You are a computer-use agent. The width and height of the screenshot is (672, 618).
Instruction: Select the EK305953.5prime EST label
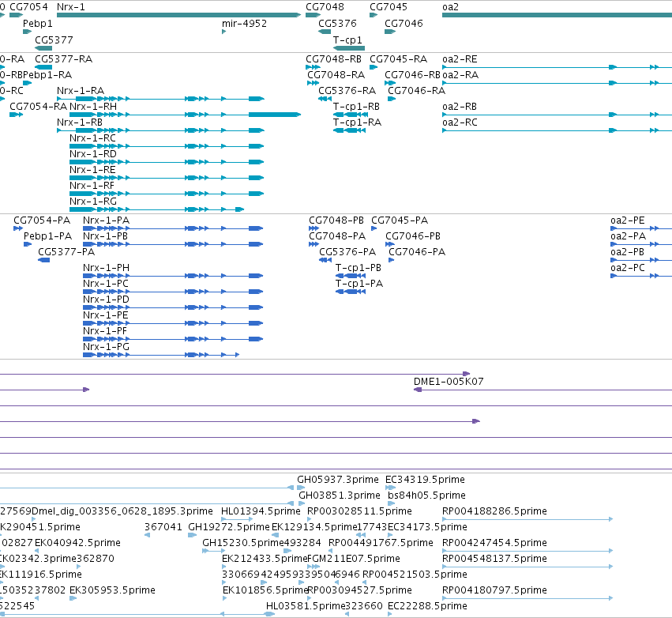(x=112, y=590)
